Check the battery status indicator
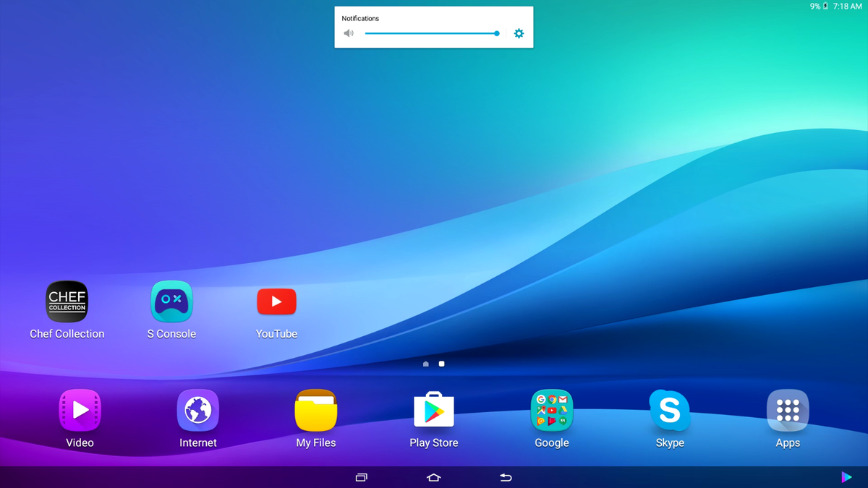This screenshot has height=488, width=868. tap(826, 6)
